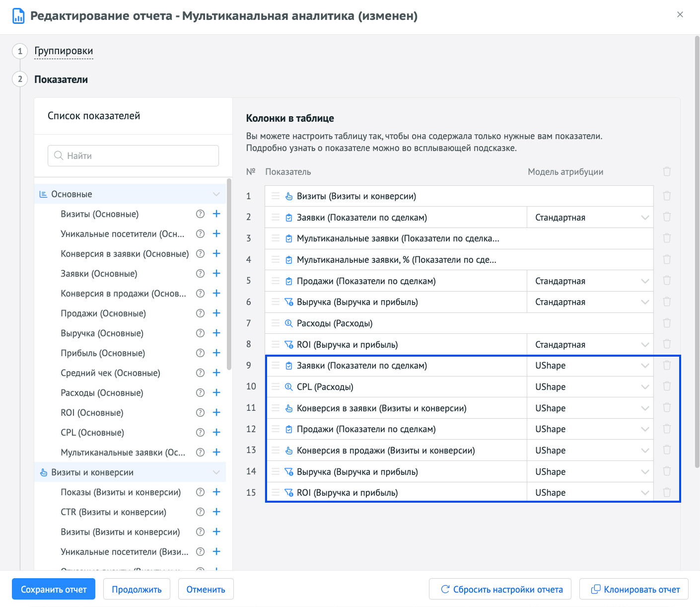Add ROI (Основные) with plus icon
Viewport: 700px width, 607px height.
pos(216,412)
